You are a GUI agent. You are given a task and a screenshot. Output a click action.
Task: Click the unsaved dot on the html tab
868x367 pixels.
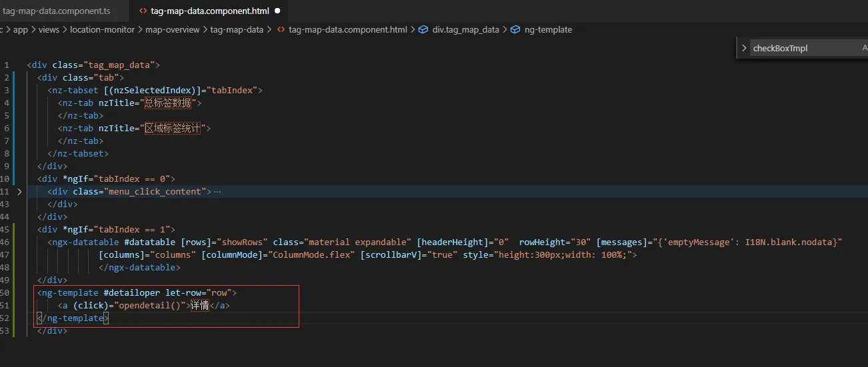pos(277,11)
